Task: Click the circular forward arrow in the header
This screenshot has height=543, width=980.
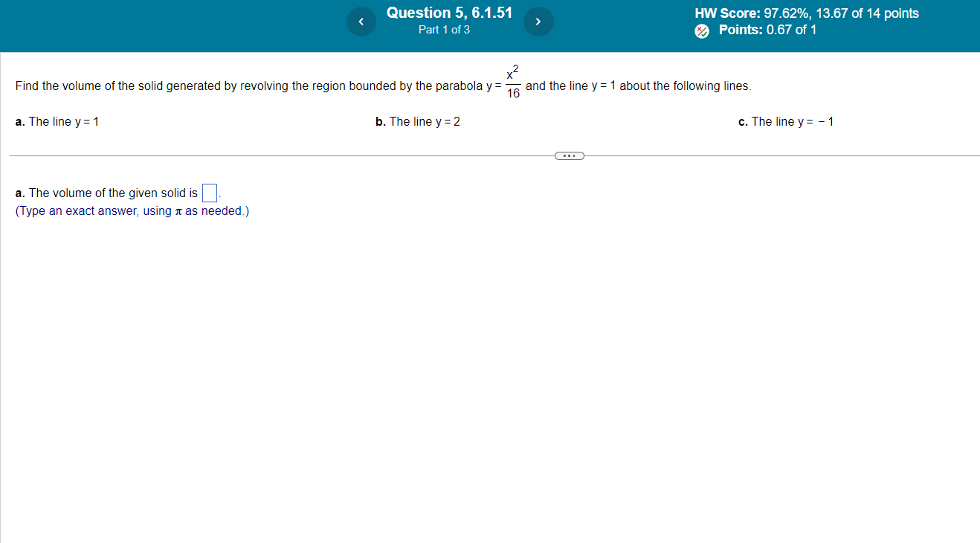Action: point(538,22)
